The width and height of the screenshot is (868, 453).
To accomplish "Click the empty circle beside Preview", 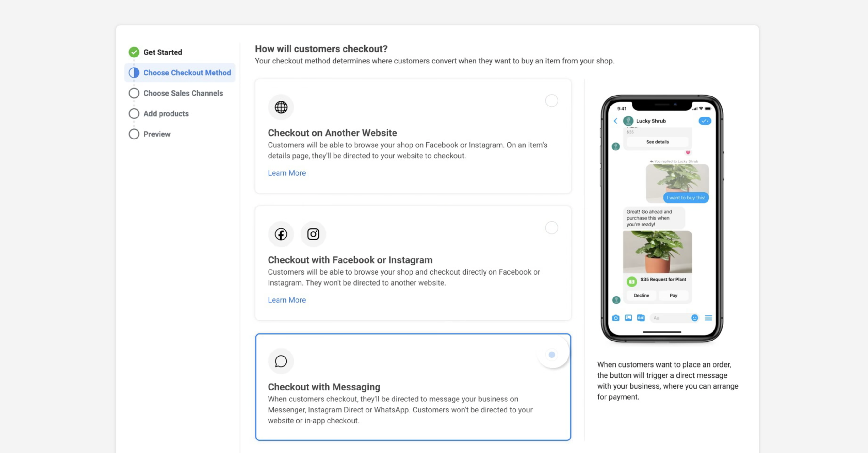I will 134,134.
